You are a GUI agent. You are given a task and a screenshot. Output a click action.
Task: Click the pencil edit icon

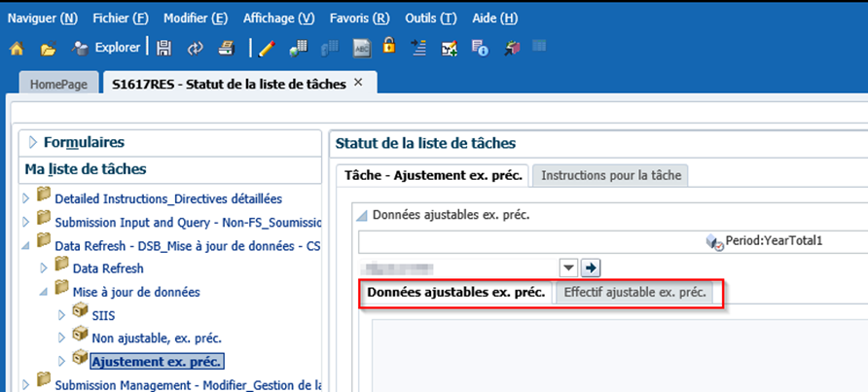[267, 48]
